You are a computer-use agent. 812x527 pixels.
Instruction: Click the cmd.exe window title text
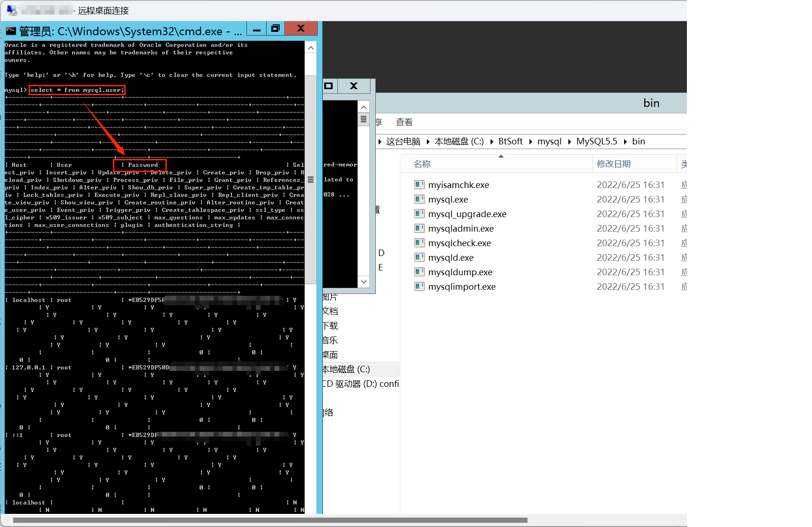coord(131,31)
